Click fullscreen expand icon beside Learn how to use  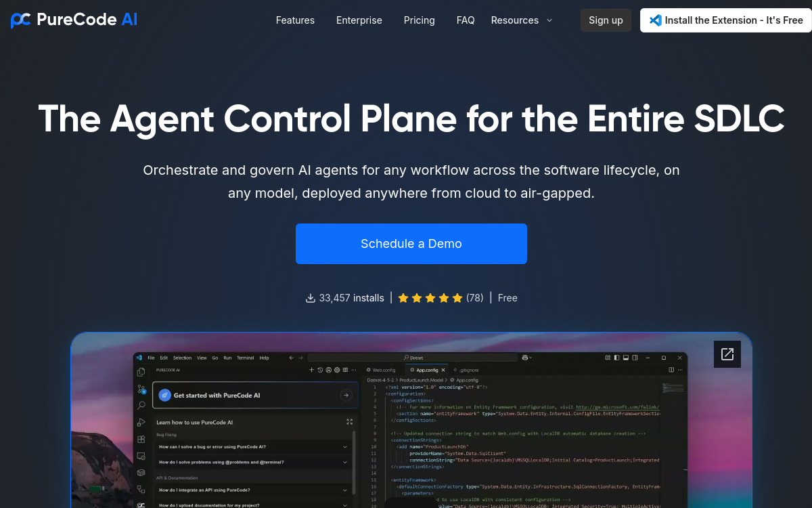click(x=349, y=422)
